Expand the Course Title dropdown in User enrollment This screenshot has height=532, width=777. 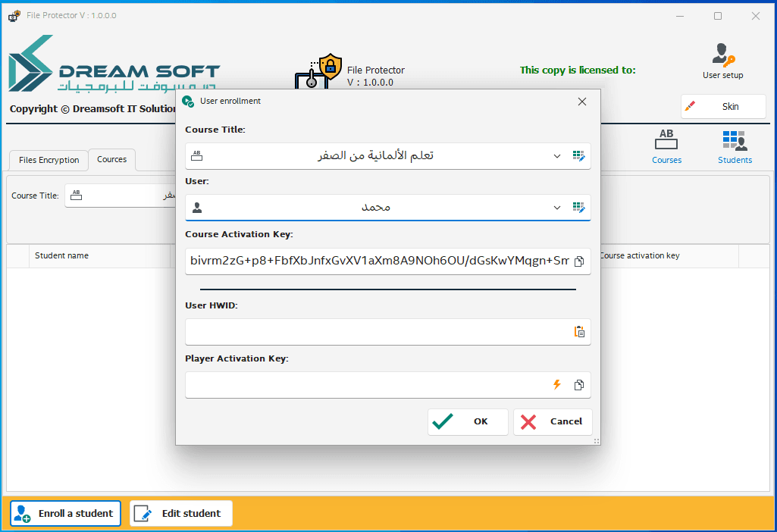[x=557, y=156]
